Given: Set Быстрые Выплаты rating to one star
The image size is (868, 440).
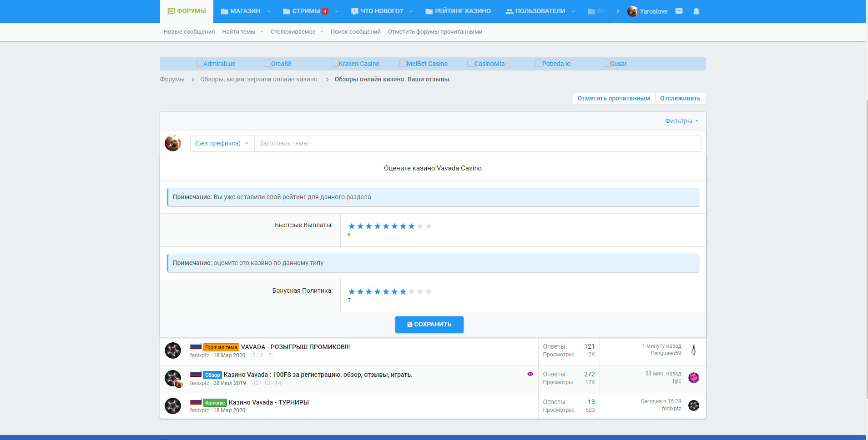Looking at the screenshot, I should [352, 226].
